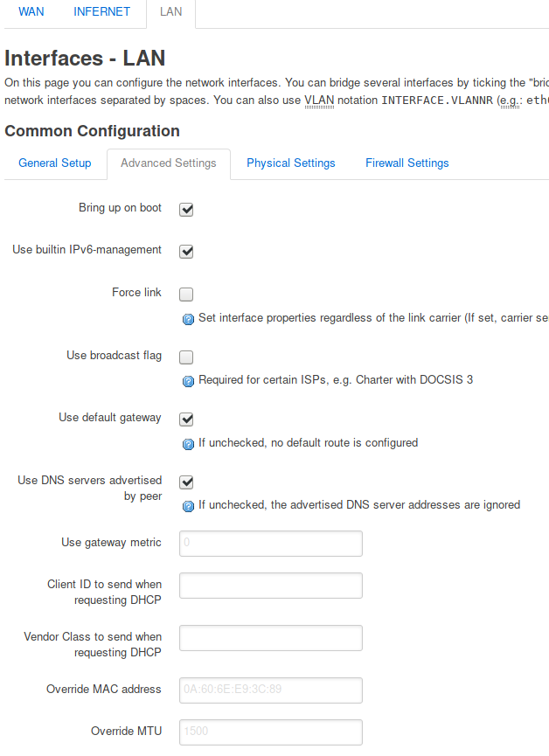This screenshot has height=756, width=549.
Task: Switch to the WAN interface tab
Action: [31, 11]
